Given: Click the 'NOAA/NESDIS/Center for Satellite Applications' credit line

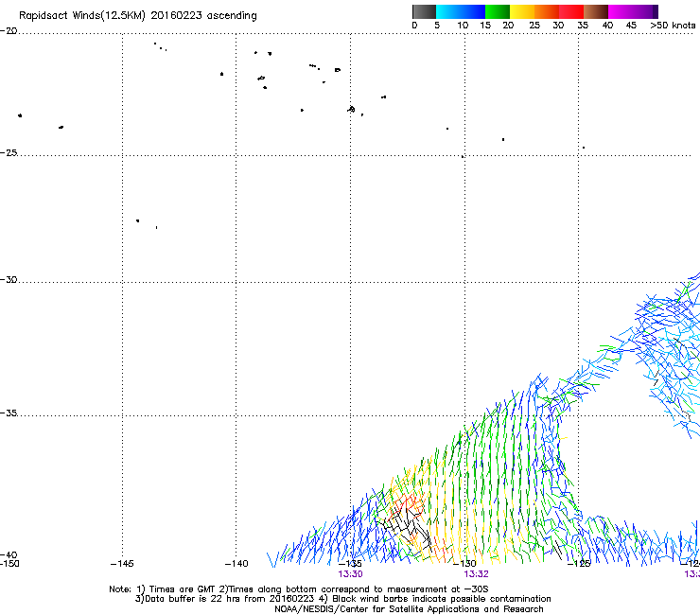Looking at the screenshot, I should click(409, 609).
